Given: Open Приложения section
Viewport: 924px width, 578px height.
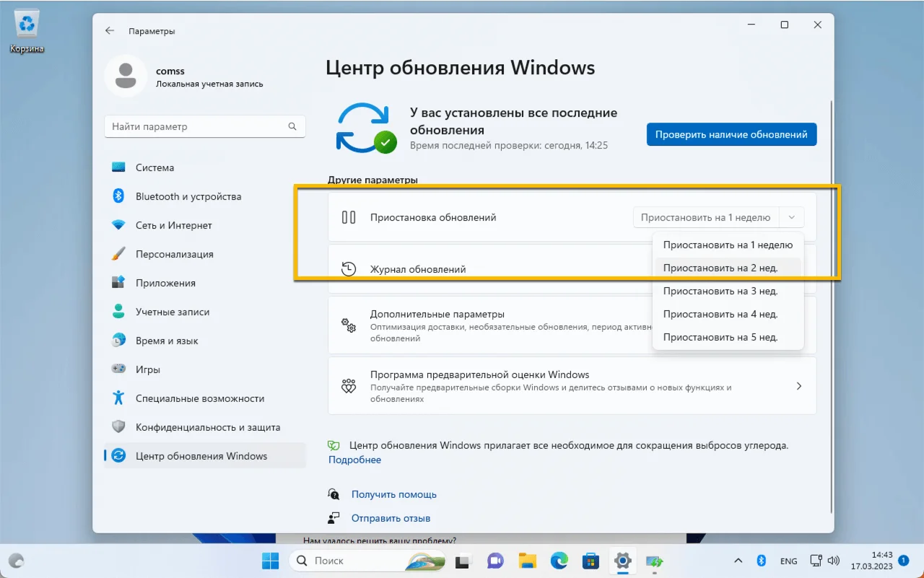Looking at the screenshot, I should coord(205,283).
